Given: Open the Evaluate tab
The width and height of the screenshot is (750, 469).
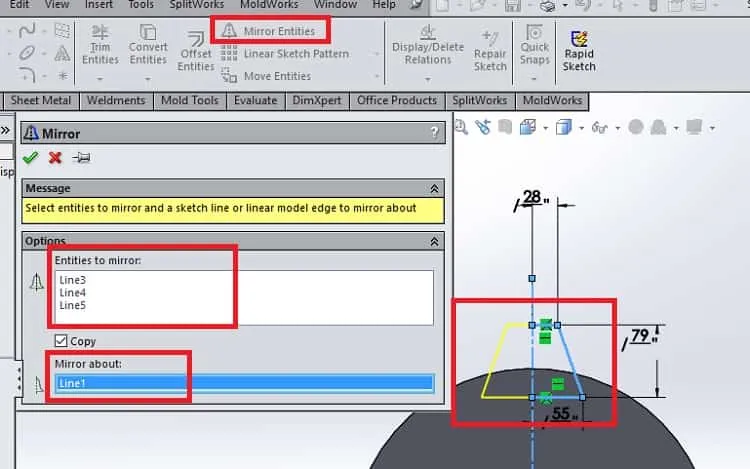Looking at the screenshot, I should pos(255,100).
